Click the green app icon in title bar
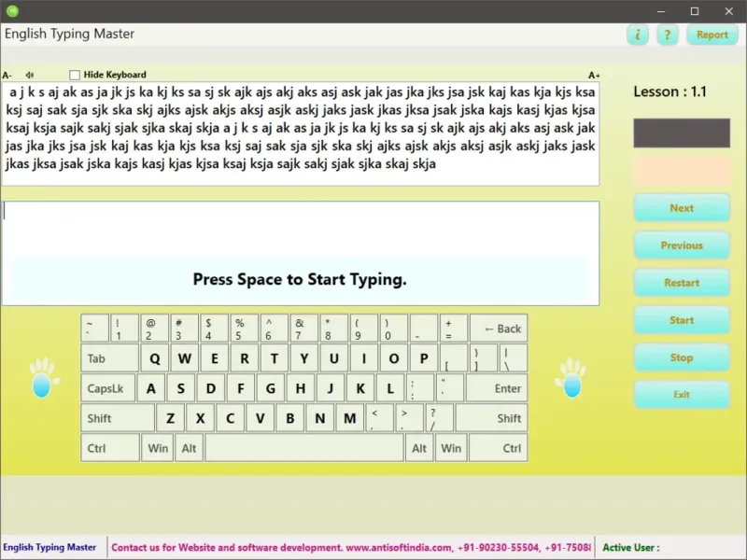 point(12,11)
